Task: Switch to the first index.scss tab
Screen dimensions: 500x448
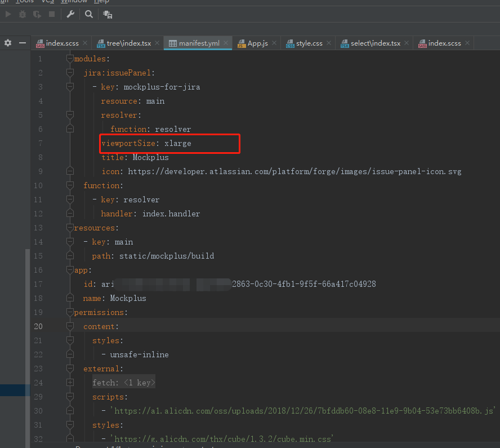Action: point(62,43)
